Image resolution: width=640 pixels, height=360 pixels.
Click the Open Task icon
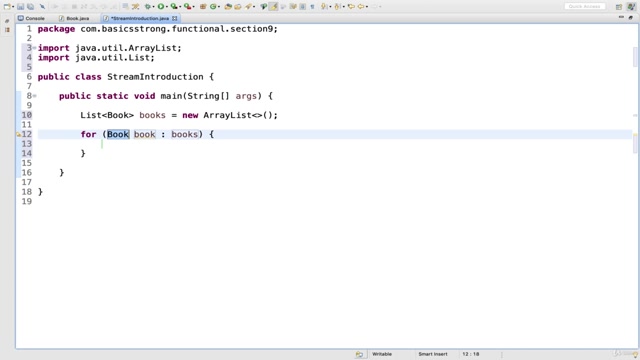point(238,7)
